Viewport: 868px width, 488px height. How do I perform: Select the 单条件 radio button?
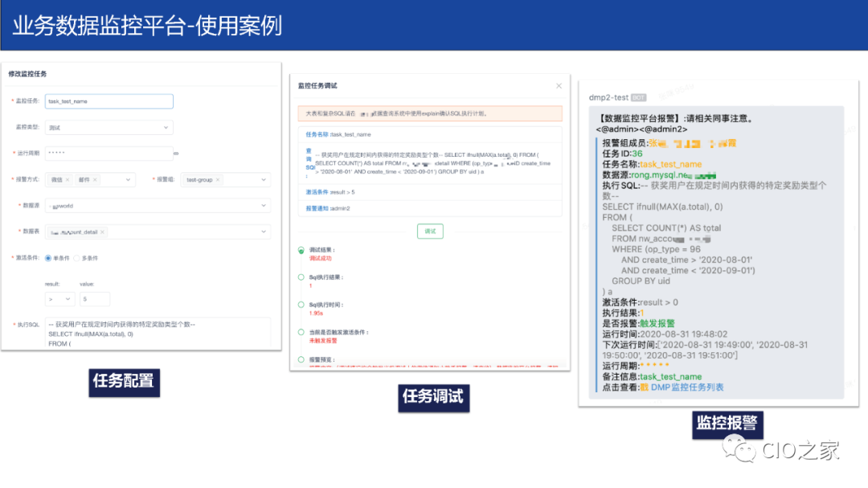coord(47,258)
